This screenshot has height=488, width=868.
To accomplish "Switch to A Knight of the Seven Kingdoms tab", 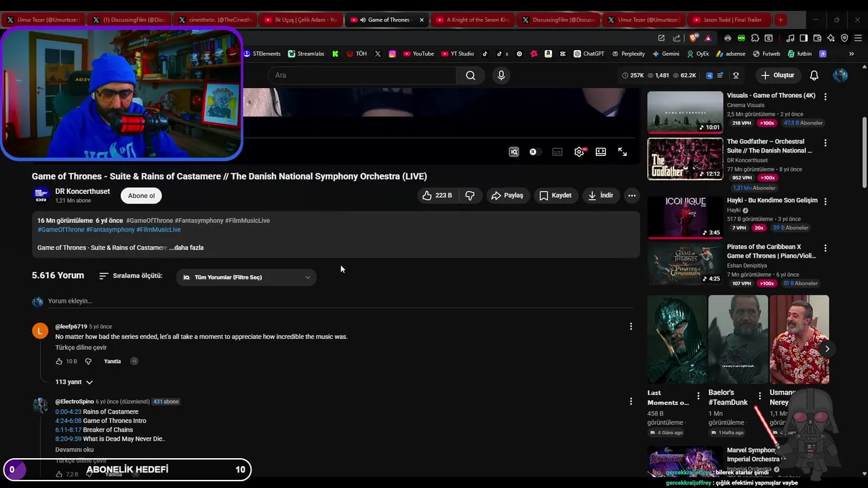I will [473, 20].
